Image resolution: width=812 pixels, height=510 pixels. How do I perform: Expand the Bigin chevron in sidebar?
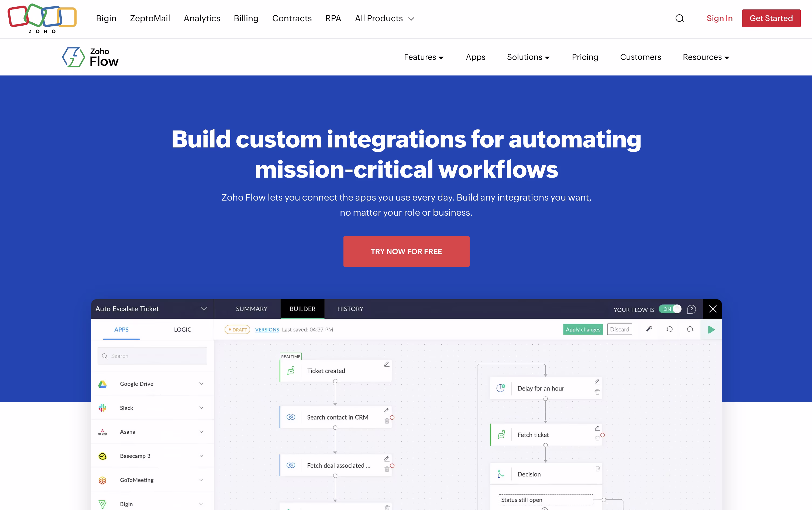(x=201, y=504)
